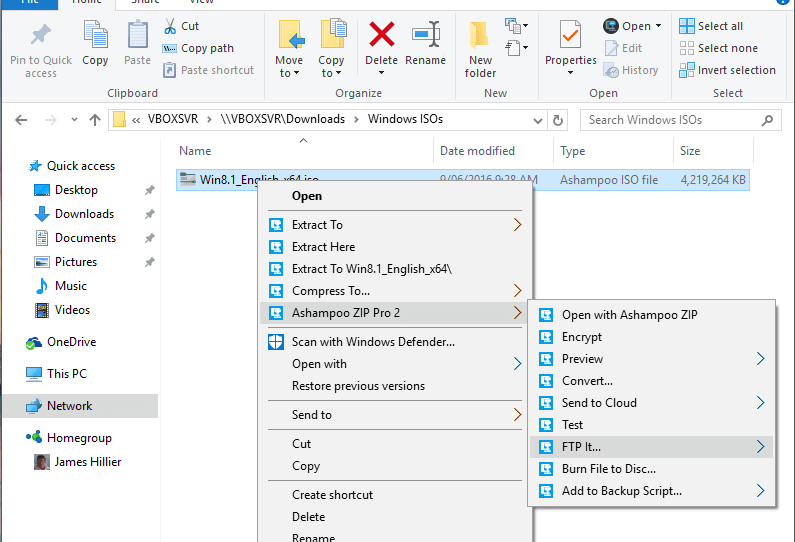Click the Rename ribbon button
This screenshot has width=795, height=542.
[x=425, y=44]
